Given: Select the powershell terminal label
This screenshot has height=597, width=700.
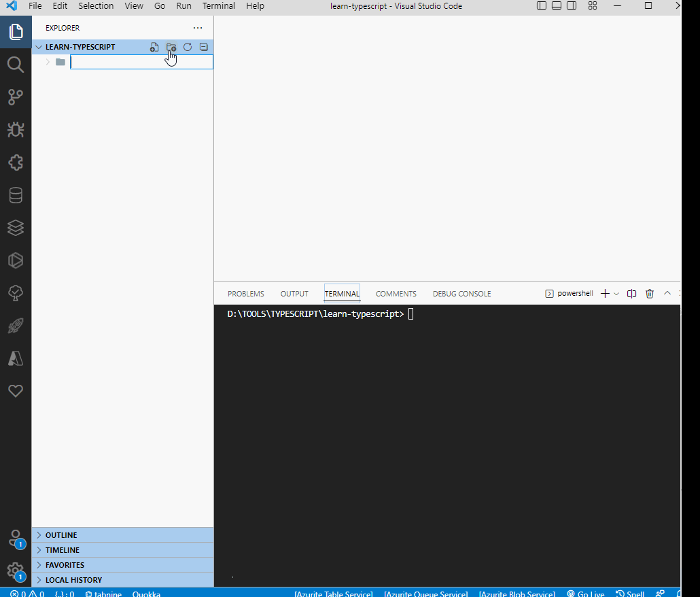Looking at the screenshot, I should 570,293.
